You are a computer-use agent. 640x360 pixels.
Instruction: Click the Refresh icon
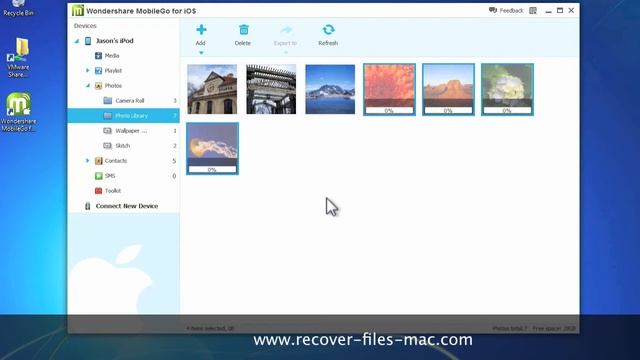pyautogui.click(x=328, y=30)
